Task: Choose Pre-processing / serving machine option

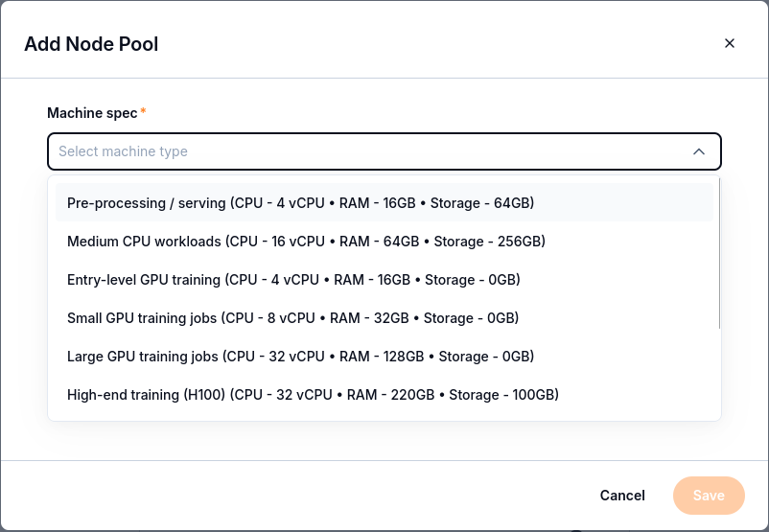Action: pos(384,202)
